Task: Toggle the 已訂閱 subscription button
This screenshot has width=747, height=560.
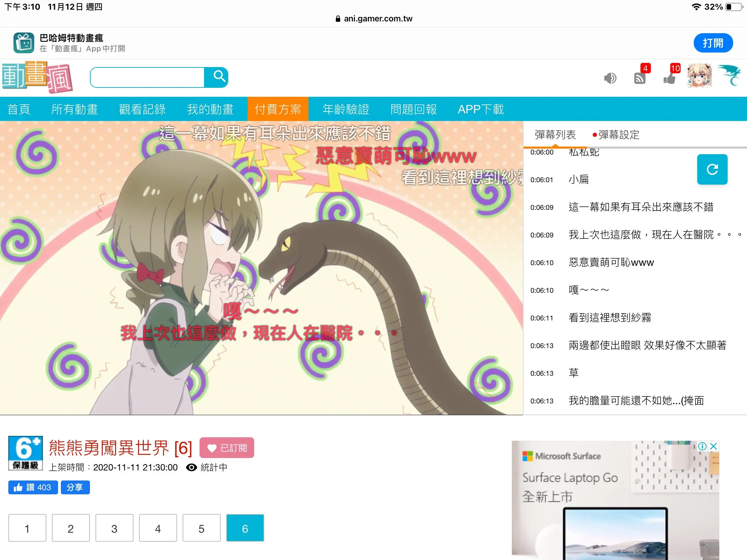Action: (227, 448)
